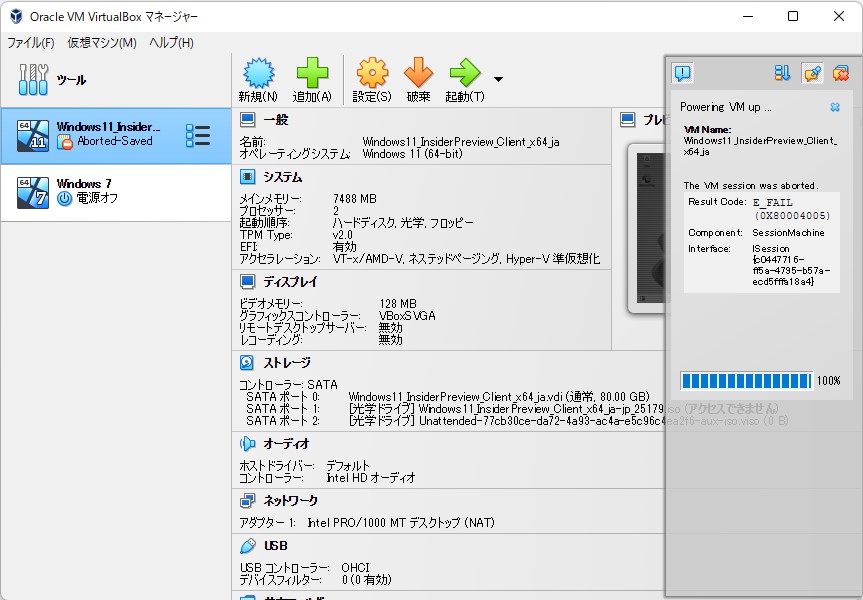The width and height of the screenshot is (863, 600).
Task: Click the ツール label in sidebar
Action: 72,80
